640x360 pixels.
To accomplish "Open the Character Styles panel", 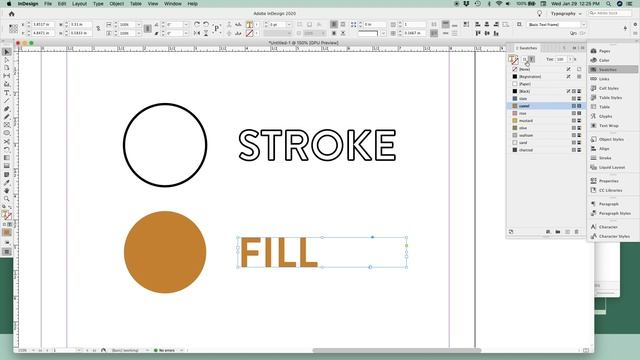I will (614, 236).
